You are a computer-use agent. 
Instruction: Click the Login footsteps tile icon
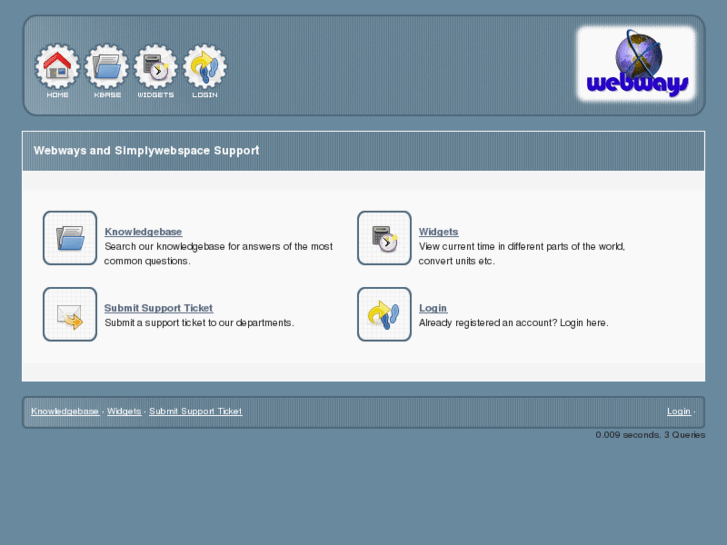[x=384, y=314]
